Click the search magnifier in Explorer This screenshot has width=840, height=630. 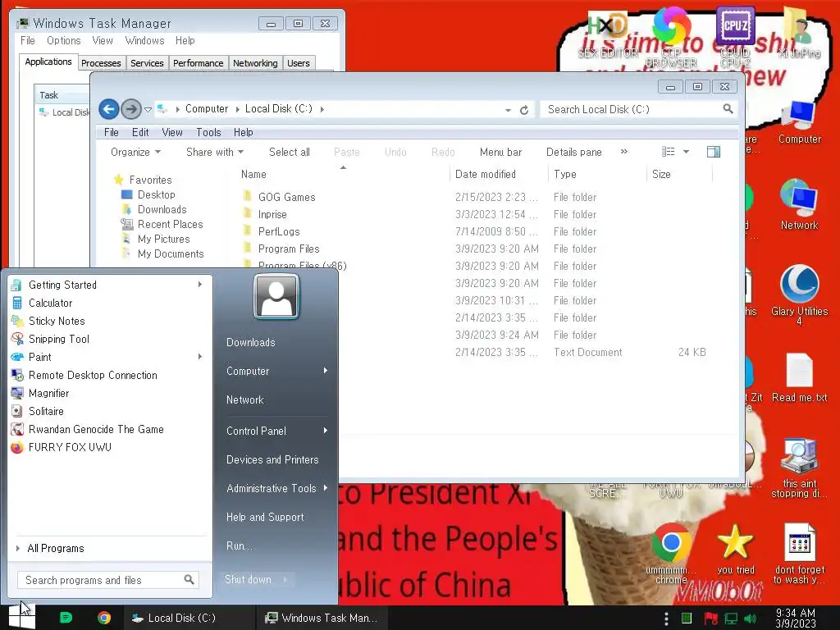coord(728,109)
